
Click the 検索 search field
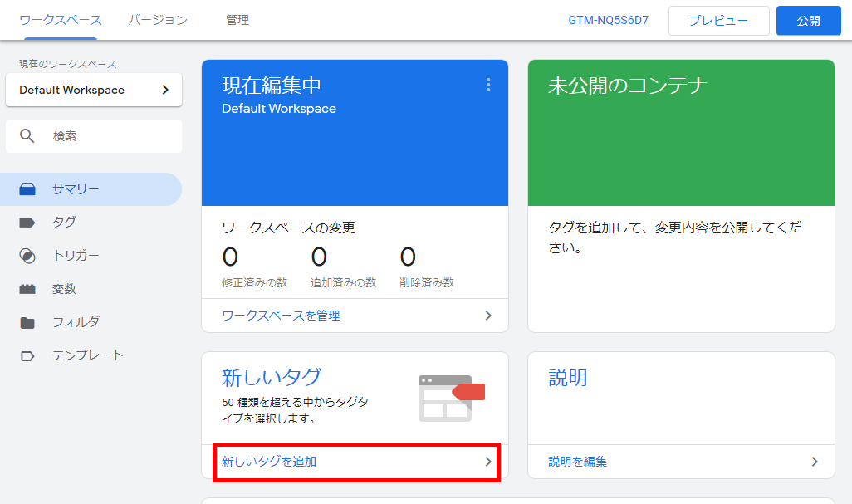[94, 136]
